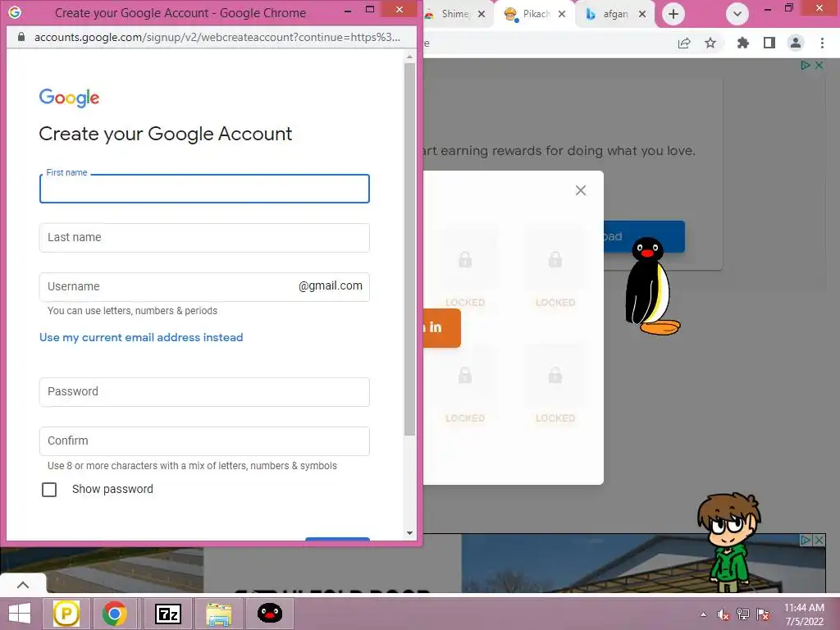
Task: Click the orange sign in button
Action: pyautogui.click(x=442, y=328)
